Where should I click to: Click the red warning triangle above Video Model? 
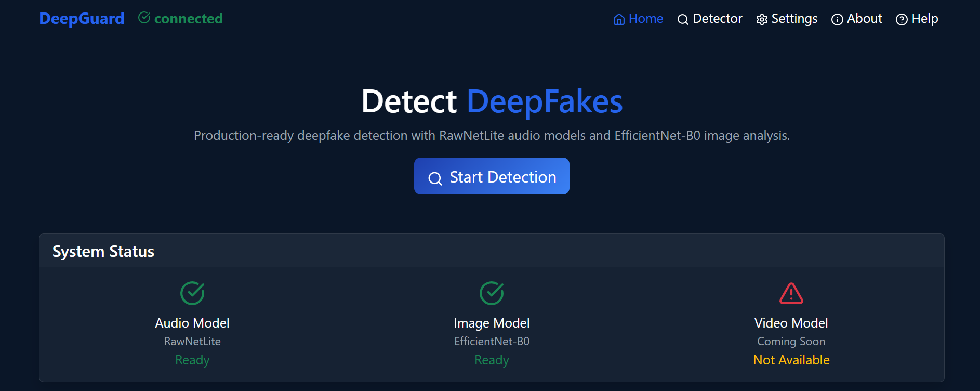point(790,293)
